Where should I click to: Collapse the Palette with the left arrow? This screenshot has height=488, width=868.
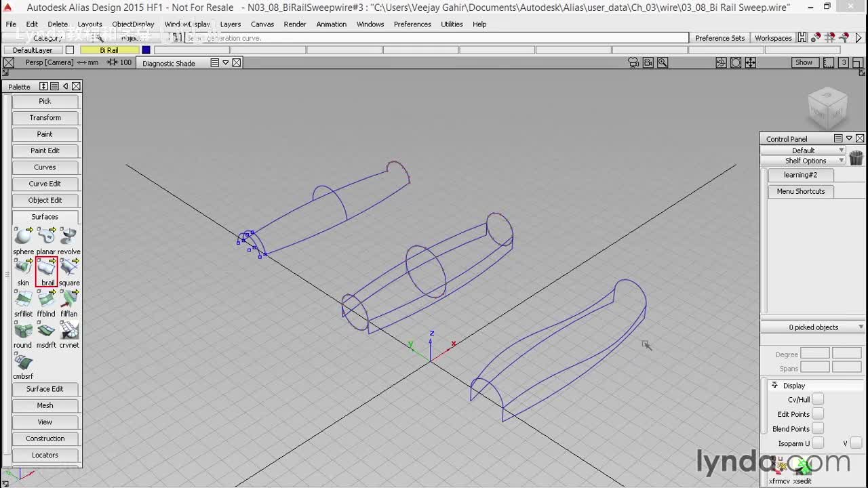click(65, 86)
